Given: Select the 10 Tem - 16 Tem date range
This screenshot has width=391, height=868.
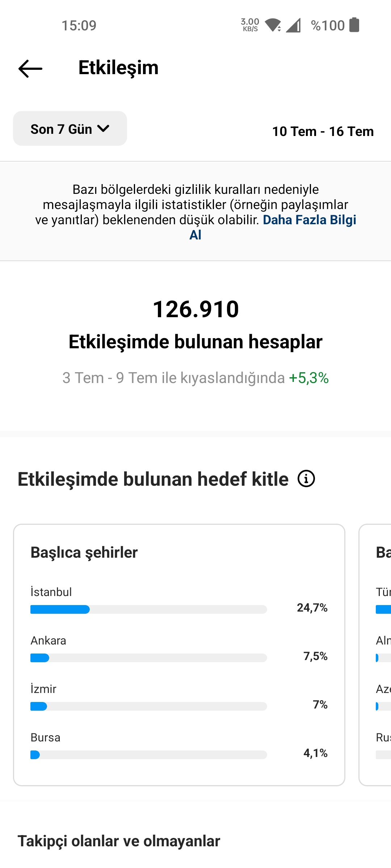Looking at the screenshot, I should pyautogui.click(x=323, y=131).
